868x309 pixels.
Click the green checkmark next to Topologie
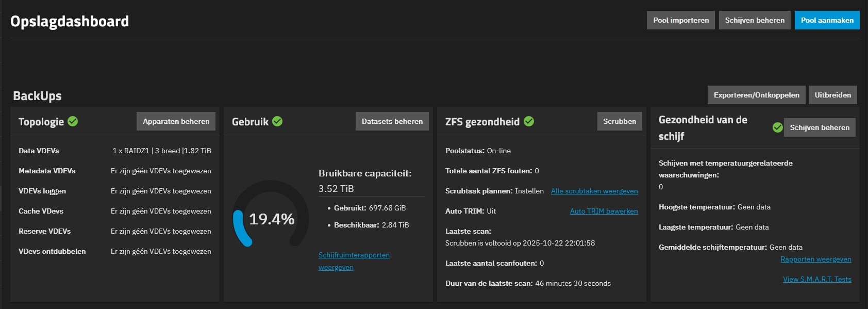pos(73,121)
